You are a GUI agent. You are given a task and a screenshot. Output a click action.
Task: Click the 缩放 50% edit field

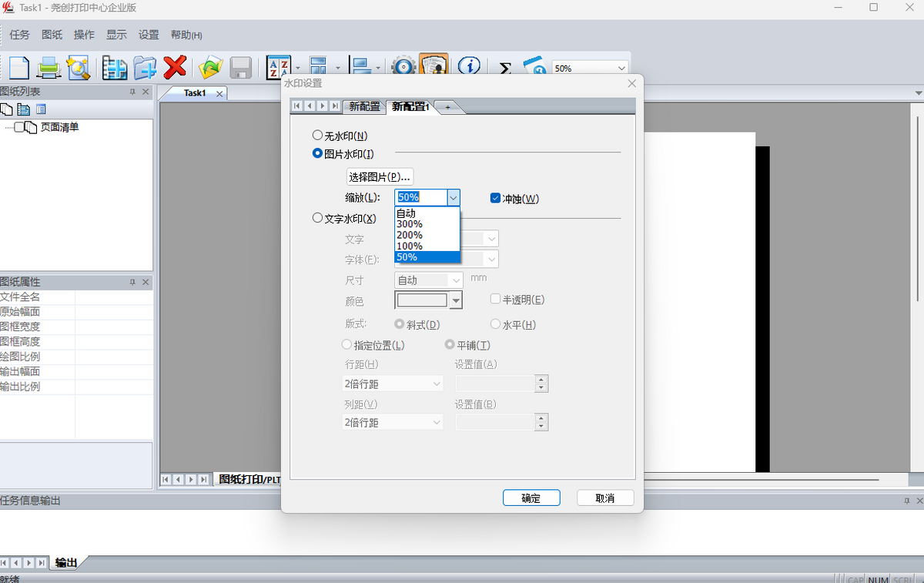[x=421, y=197]
